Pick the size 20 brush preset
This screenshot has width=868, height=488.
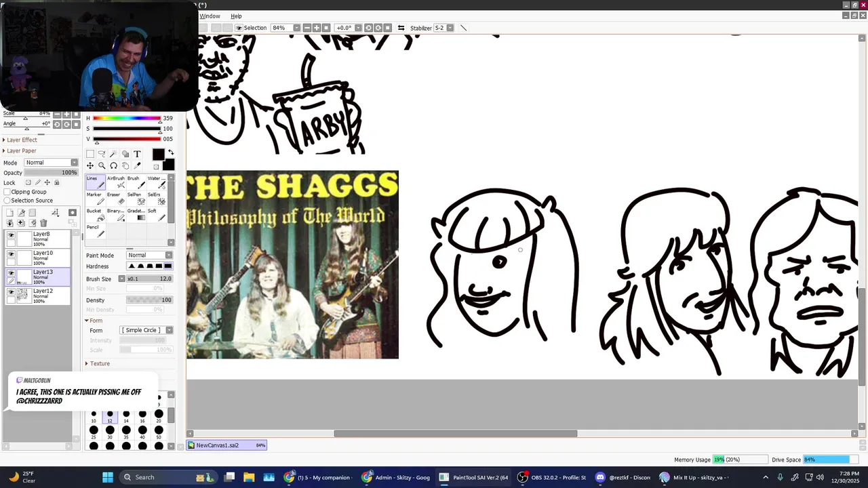[x=159, y=416]
